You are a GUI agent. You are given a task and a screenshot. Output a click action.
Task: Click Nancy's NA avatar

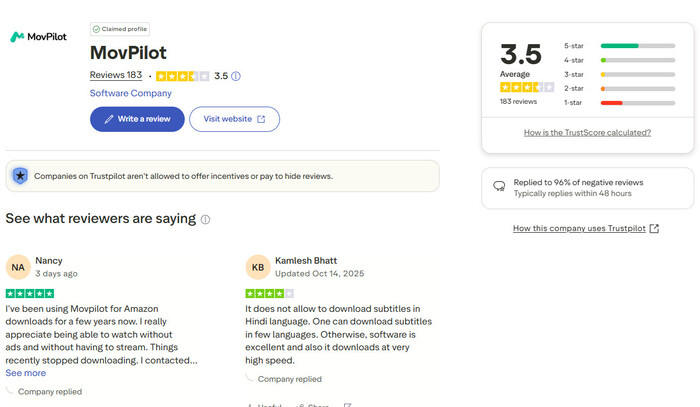point(18,267)
